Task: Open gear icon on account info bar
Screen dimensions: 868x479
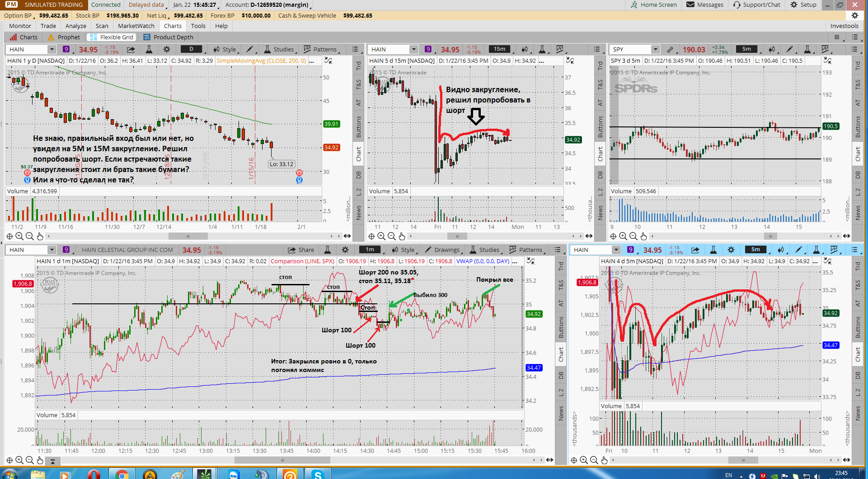Action: 854,15
